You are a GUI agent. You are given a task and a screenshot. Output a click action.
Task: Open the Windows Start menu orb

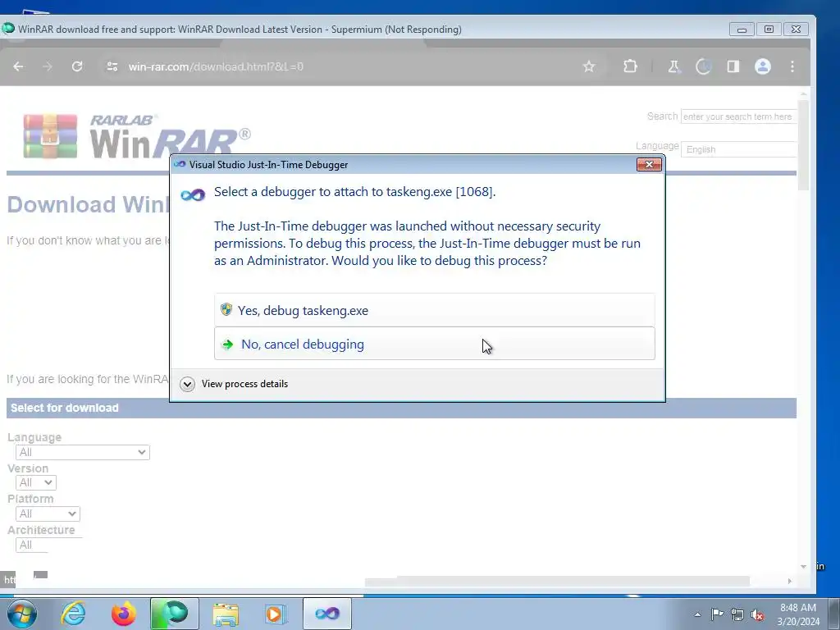click(22, 614)
